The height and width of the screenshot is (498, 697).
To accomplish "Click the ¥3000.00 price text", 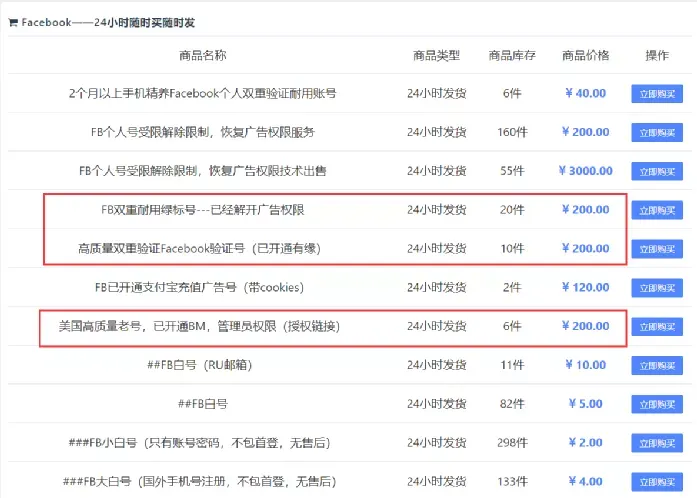I will pyautogui.click(x=585, y=171).
